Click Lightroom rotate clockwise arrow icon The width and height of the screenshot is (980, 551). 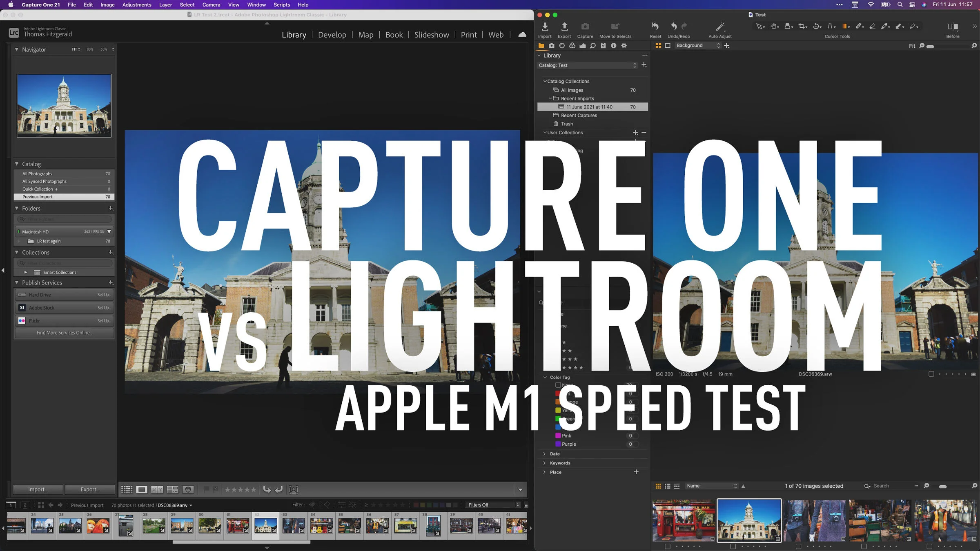click(x=279, y=489)
